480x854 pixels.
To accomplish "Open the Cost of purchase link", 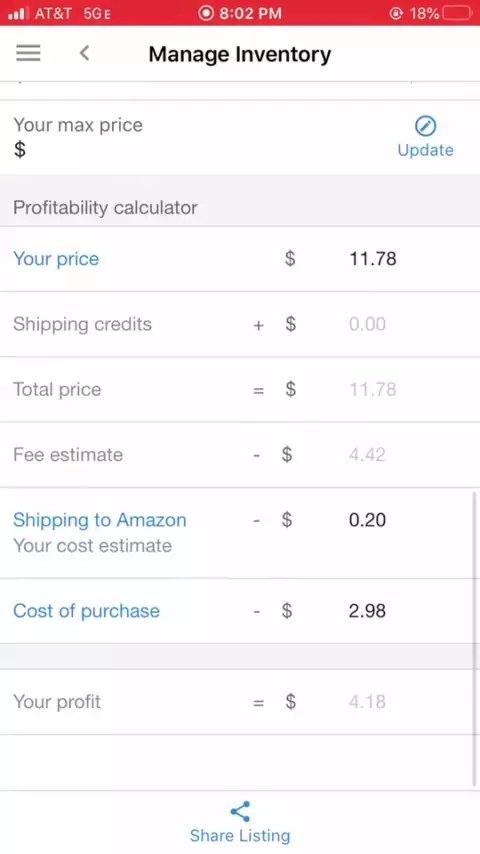I will click(86, 611).
